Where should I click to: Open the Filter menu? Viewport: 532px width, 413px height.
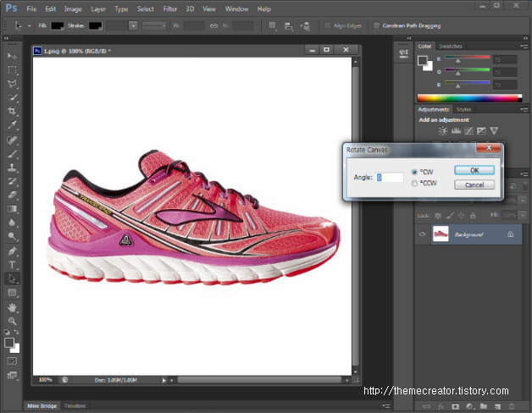click(x=170, y=9)
